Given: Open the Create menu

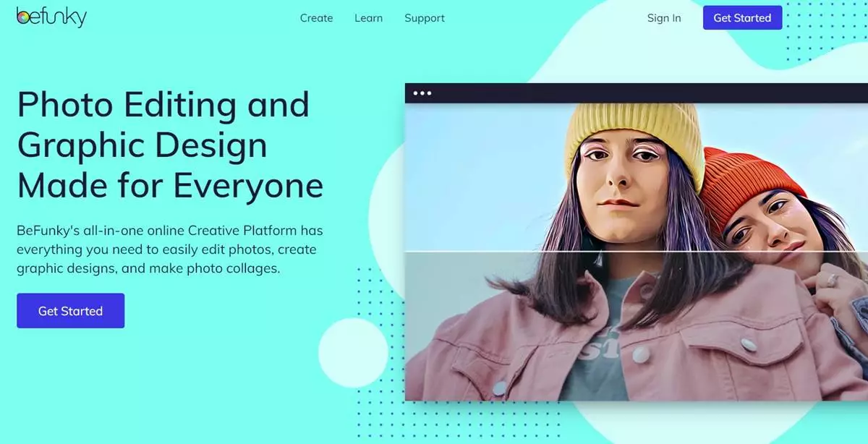Looking at the screenshot, I should [x=316, y=18].
